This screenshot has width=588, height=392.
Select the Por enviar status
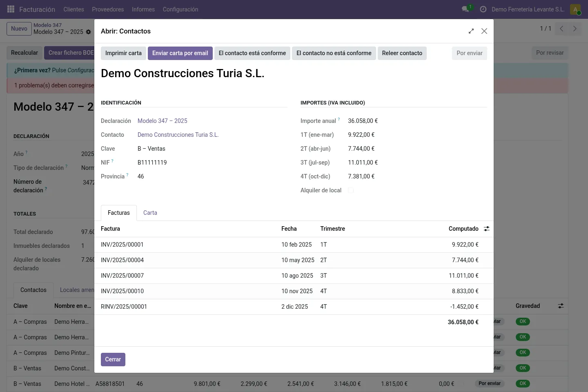[x=470, y=53]
